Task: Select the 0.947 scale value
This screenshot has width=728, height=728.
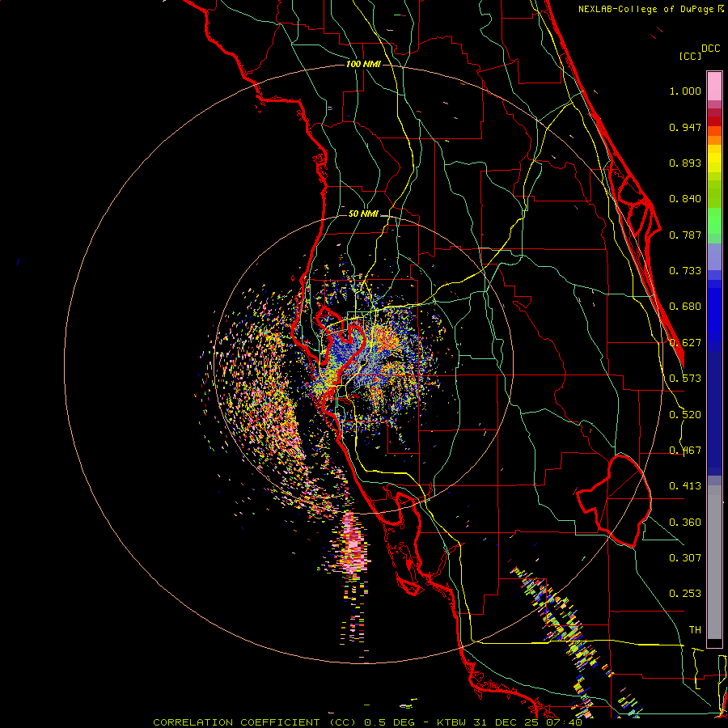Action: [685, 127]
